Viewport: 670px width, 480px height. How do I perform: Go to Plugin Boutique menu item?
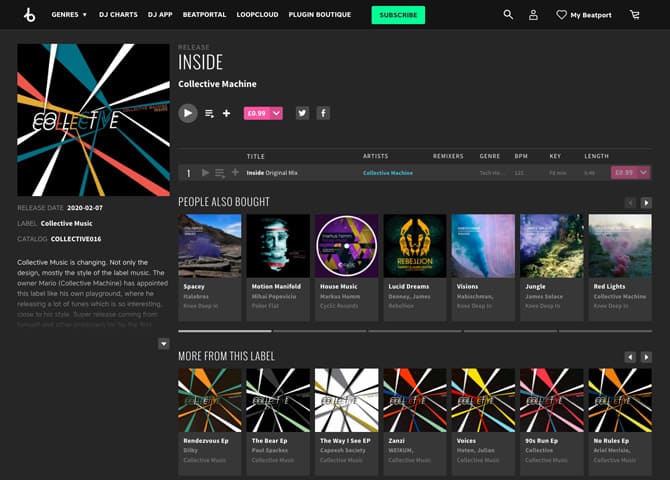(x=322, y=15)
